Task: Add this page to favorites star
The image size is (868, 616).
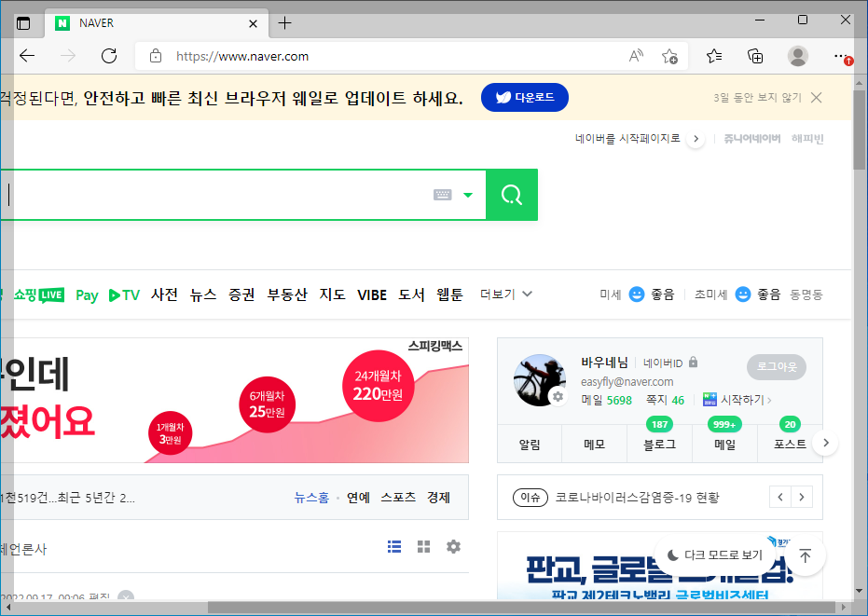Action: tap(669, 56)
